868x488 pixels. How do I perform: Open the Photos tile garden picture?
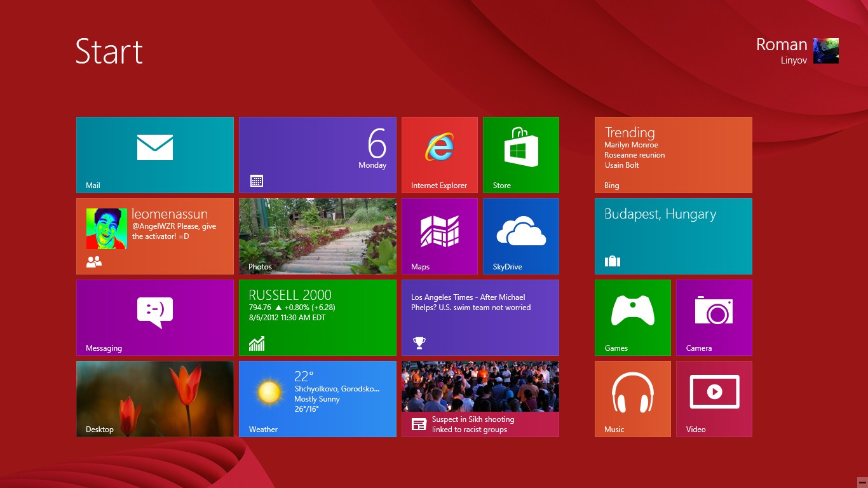318,236
